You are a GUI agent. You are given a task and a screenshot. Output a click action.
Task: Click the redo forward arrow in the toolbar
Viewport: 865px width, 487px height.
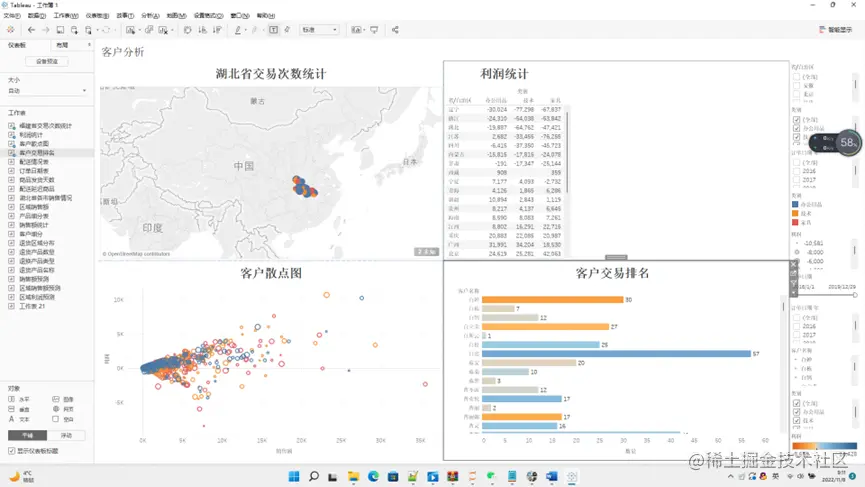point(46,30)
